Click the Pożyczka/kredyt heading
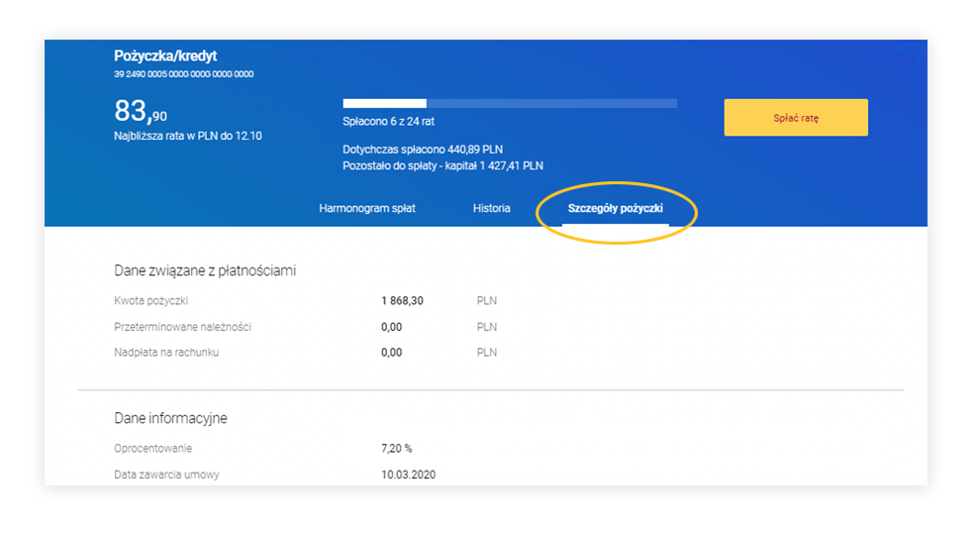The image size is (980, 535). 165,56
